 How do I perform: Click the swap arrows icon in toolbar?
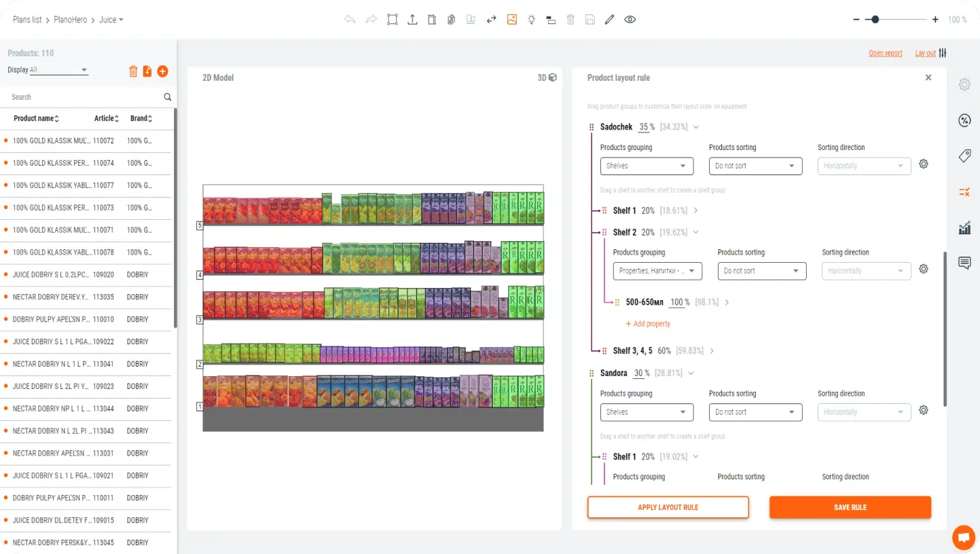tap(492, 20)
